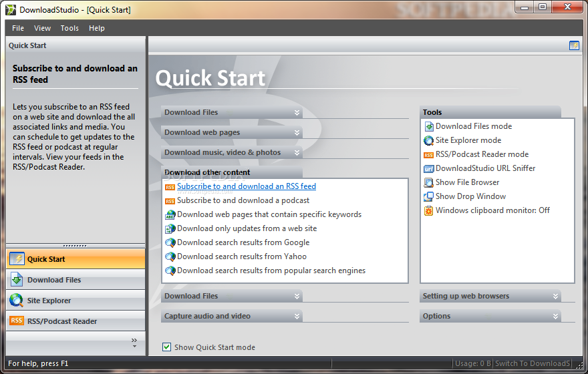This screenshot has height=374, width=588.
Task: Click the Windows clipboard monitor icon
Action: 428,210
